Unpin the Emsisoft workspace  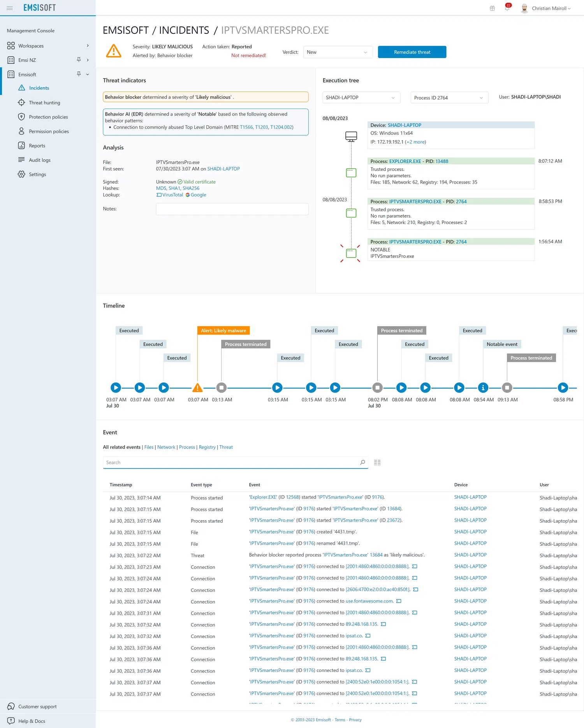click(x=79, y=74)
